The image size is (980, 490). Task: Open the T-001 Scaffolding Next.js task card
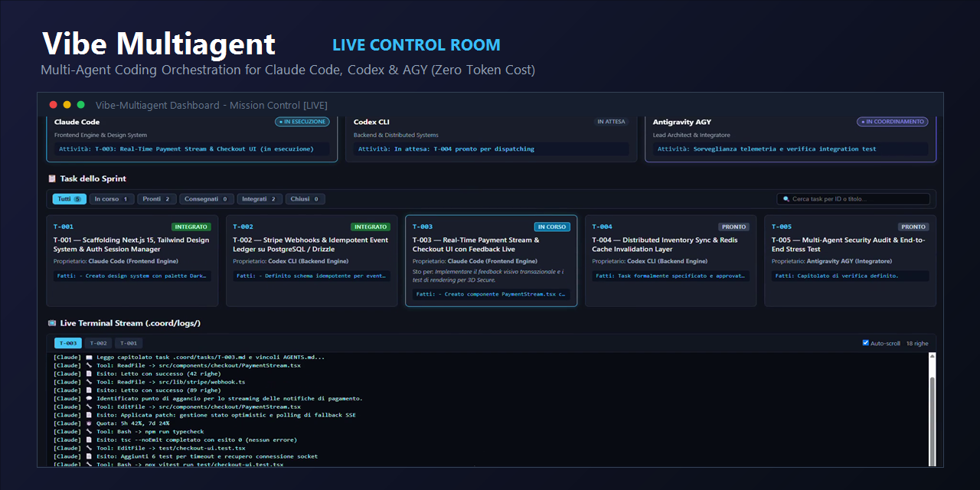[132, 261]
